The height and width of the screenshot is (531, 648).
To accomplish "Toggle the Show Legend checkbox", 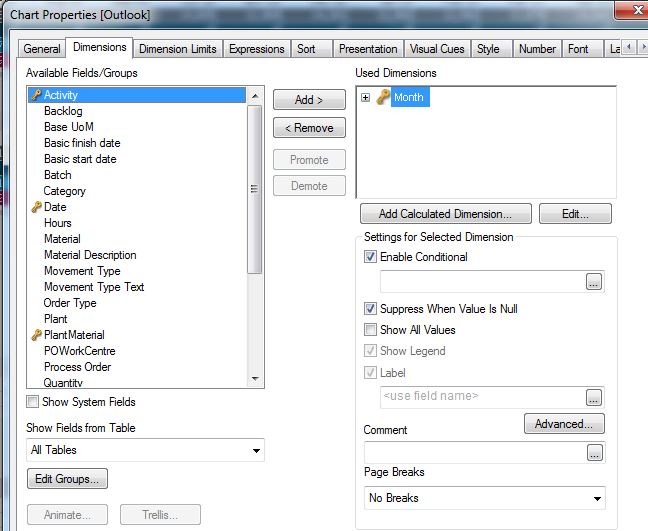I will pyautogui.click(x=370, y=351).
